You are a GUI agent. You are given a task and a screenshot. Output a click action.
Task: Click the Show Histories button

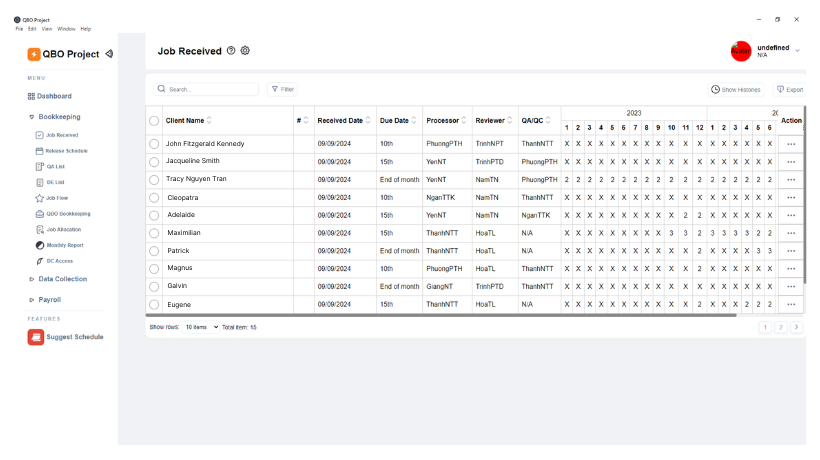click(735, 89)
